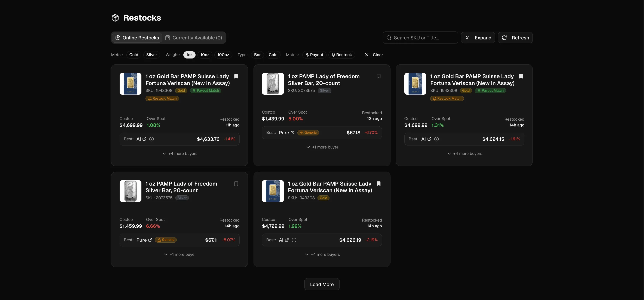Open gold bar thumbnail on 11h ago card
This screenshot has width=644, height=300.
click(130, 84)
